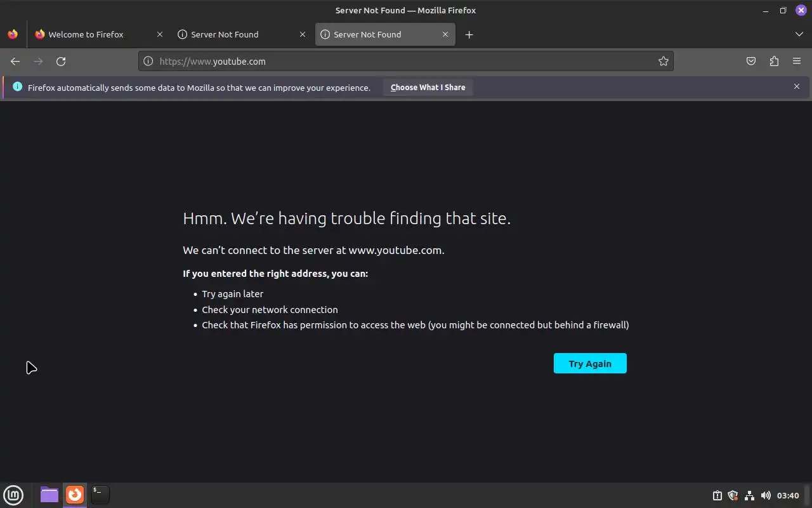The image size is (812, 508).
Task: Open a new tab with plus
Action: pyautogui.click(x=469, y=34)
